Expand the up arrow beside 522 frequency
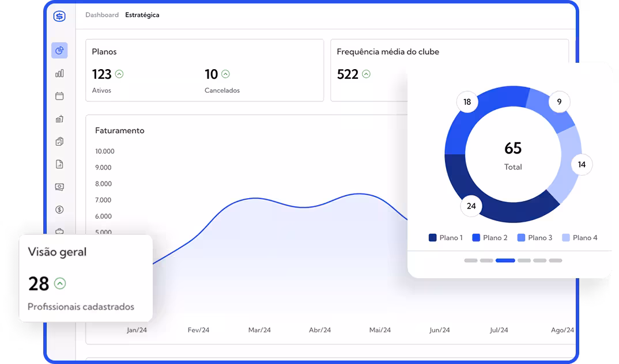This screenshot has height=364, width=619. (366, 74)
